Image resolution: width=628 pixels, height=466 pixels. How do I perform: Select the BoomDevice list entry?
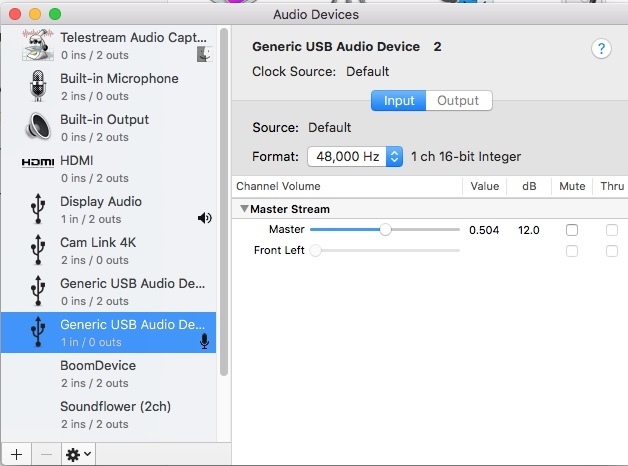108,374
